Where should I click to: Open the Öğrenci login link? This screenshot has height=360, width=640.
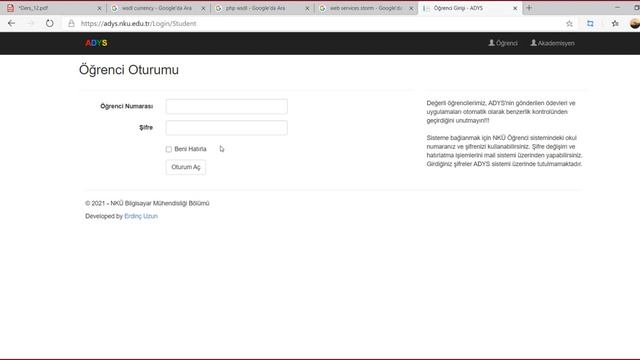[503, 43]
